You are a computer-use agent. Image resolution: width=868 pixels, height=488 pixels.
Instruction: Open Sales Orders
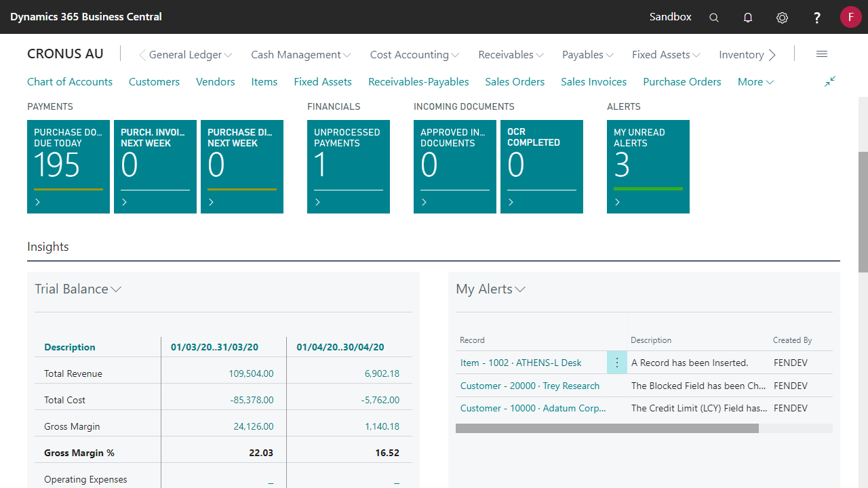(x=515, y=82)
